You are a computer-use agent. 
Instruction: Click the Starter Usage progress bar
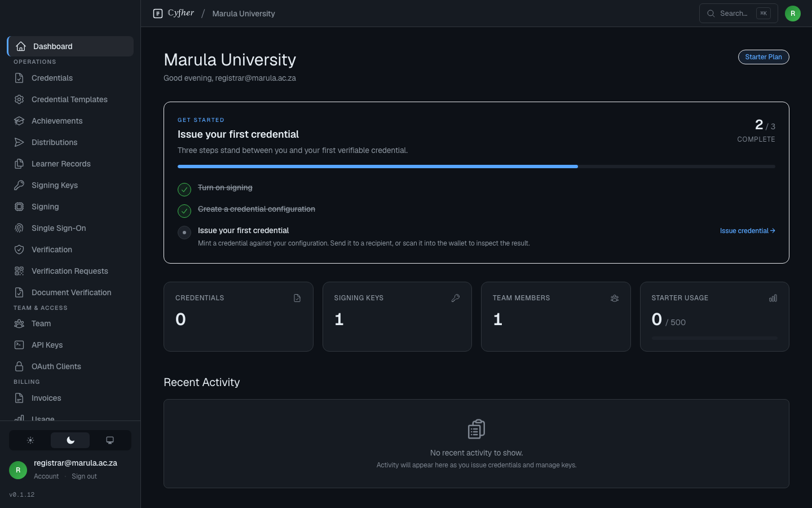(714, 338)
